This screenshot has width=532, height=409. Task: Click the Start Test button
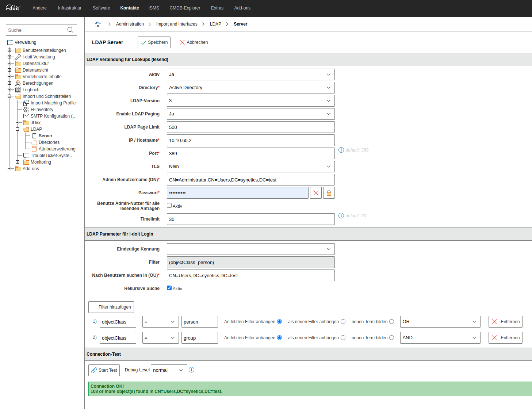(x=104, y=370)
